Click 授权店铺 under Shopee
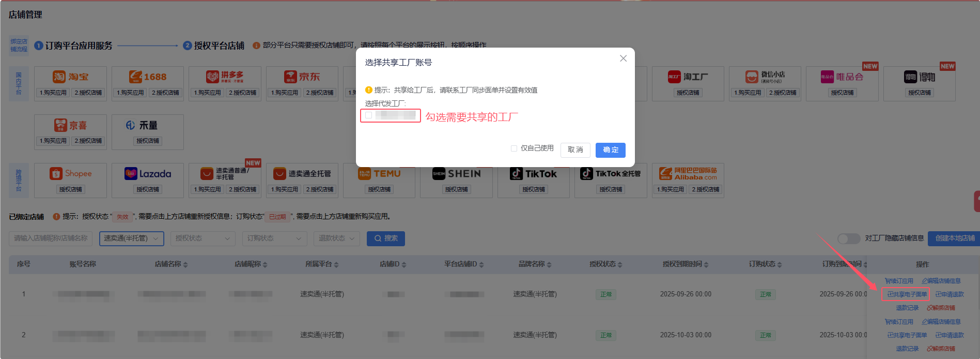 pyautogui.click(x=71, y=189)
